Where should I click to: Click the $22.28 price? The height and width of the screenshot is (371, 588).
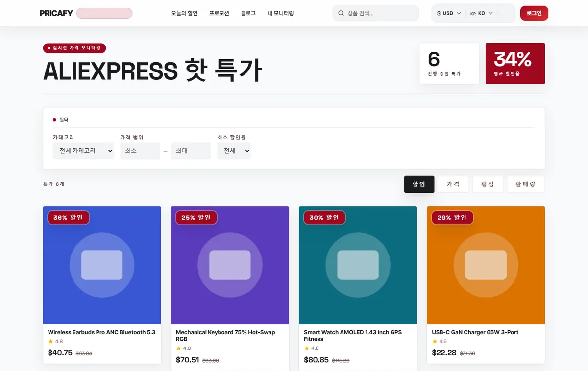tap(444, 352)
